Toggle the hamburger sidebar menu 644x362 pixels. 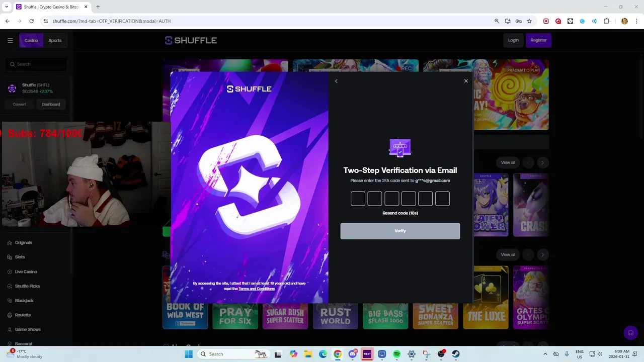10,40
